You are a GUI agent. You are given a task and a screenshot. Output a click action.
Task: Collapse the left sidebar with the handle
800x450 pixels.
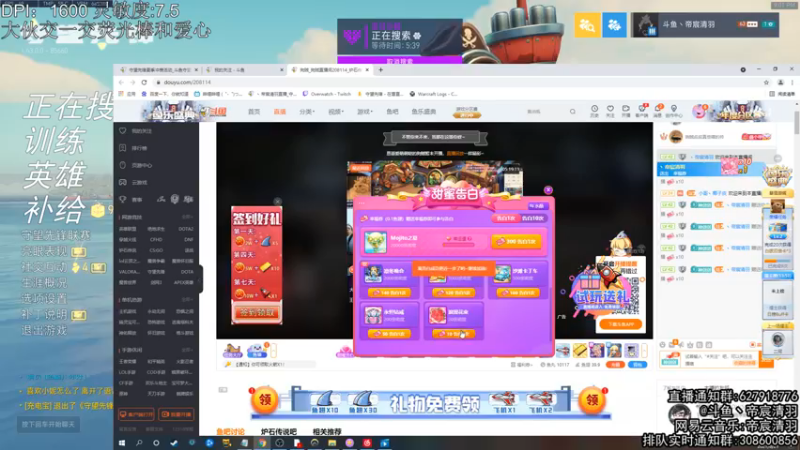click(201, 279)
